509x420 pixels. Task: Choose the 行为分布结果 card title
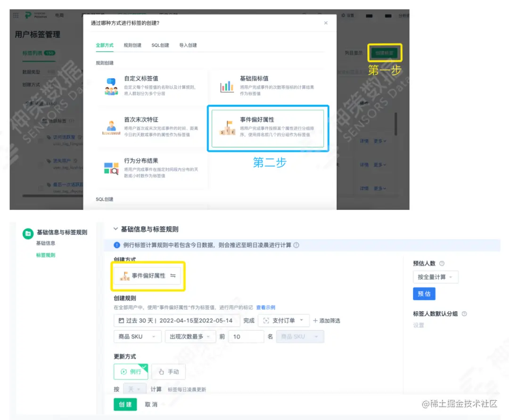pyautogui.click(x=141, y=161)
